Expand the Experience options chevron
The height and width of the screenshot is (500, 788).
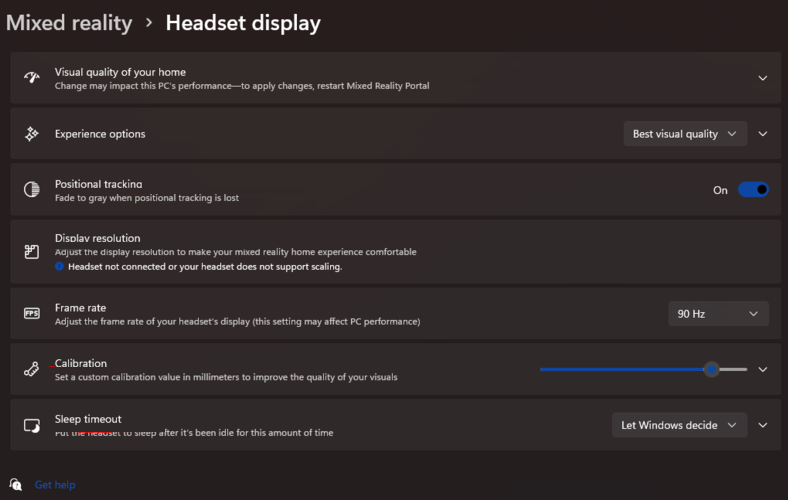(x=763, y=134)
